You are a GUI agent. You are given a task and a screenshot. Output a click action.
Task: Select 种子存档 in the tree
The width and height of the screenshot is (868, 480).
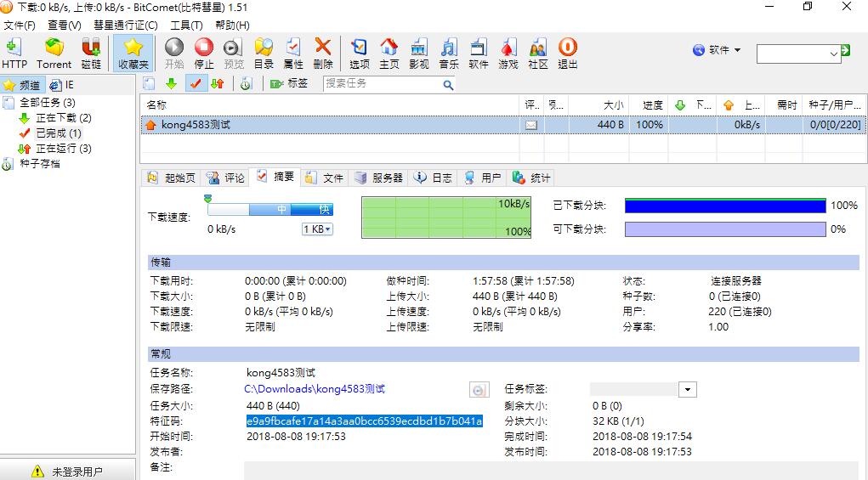tap(40, 164)
